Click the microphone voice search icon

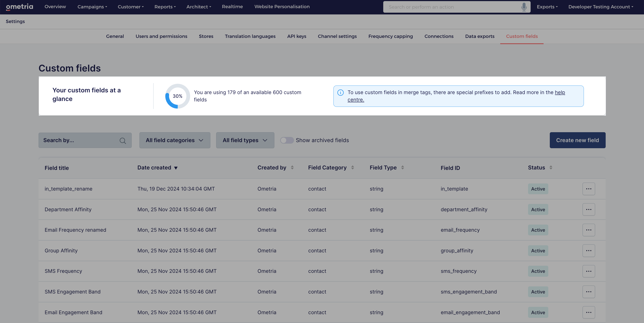(524, 7)
